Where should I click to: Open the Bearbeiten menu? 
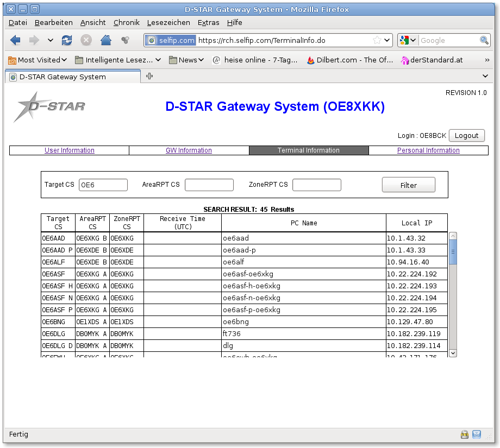click(x=54, y=23)
